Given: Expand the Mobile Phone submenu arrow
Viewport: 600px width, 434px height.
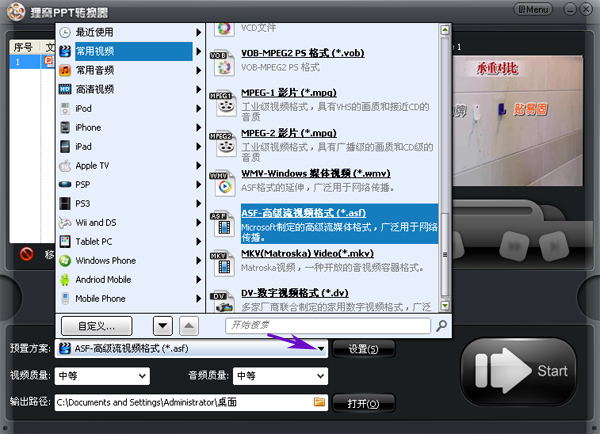Looking at the screenshot, I should [x=199, y=299].
